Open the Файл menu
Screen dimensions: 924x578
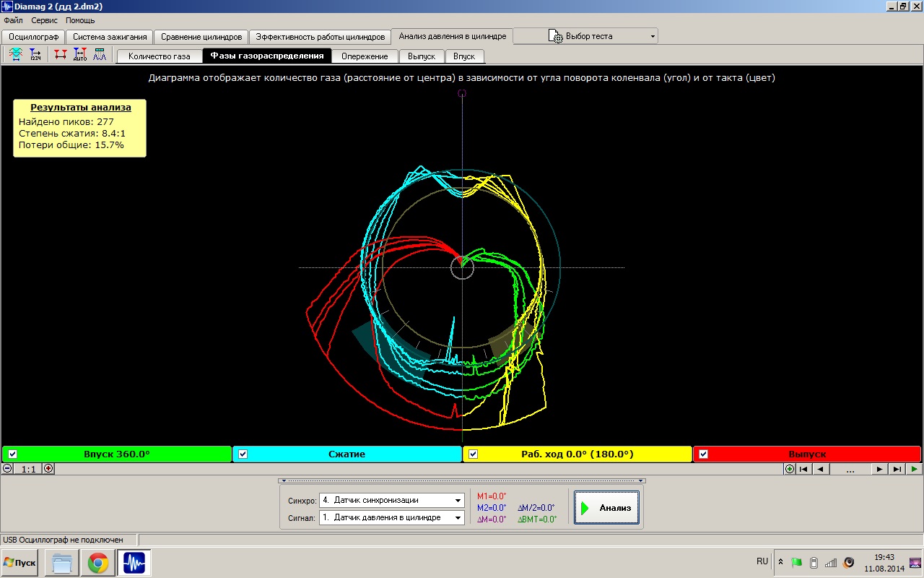pos(13,20)
